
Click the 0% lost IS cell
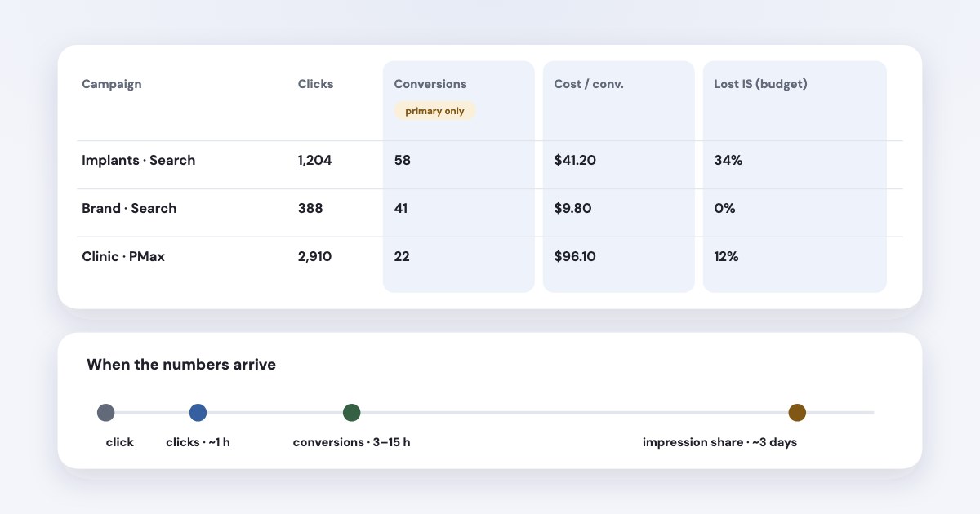click(725, 208)
